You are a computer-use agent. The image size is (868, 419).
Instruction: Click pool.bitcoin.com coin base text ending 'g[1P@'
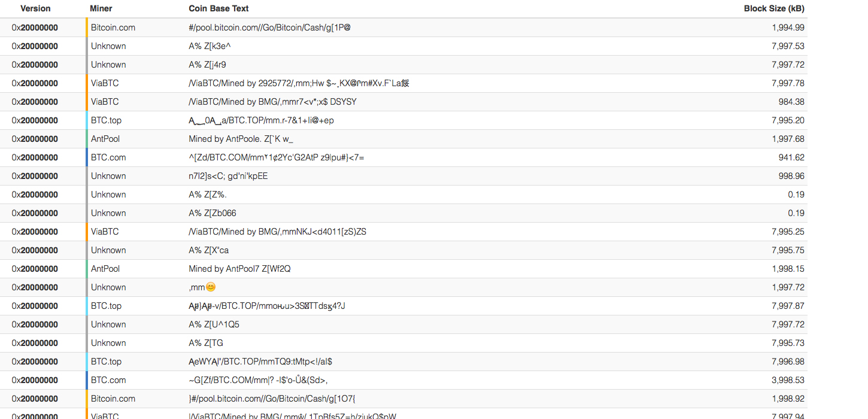click(269, 28)
